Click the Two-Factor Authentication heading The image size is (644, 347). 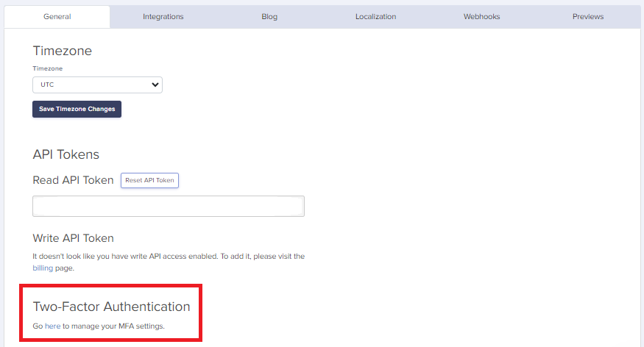(111, 307)
